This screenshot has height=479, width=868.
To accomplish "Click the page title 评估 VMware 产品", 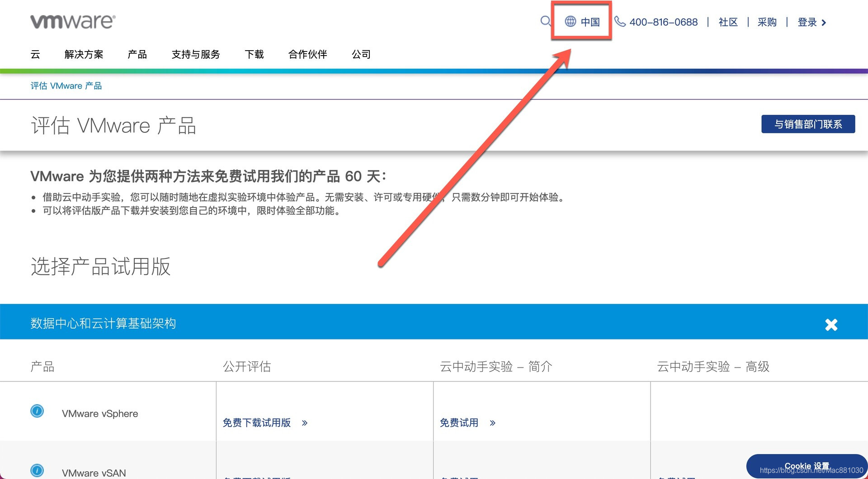I will click(113, 125).
